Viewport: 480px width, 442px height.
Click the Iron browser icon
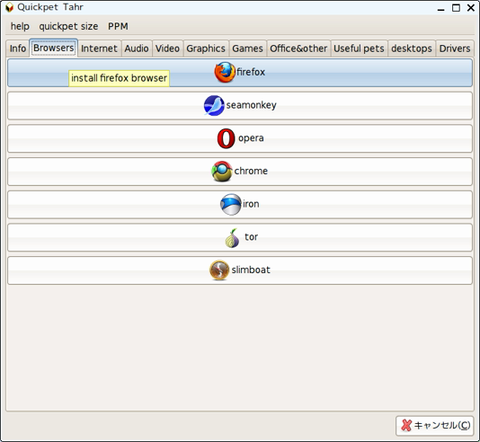(x=231, y=204)
